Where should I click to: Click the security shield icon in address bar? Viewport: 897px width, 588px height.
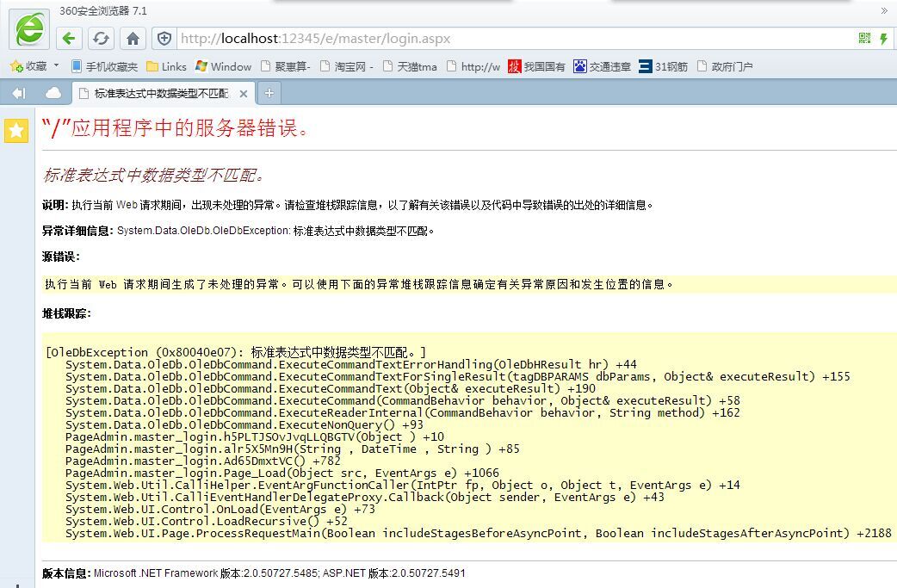click(x=164, y=39)
